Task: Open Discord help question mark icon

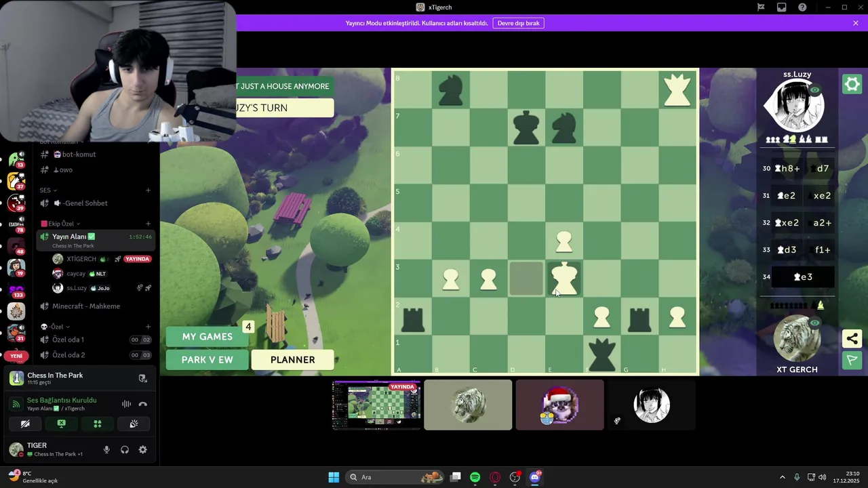Action: [802, 7]
